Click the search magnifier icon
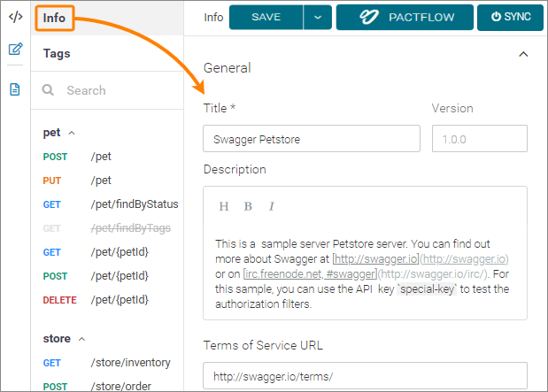 (48, 90)
